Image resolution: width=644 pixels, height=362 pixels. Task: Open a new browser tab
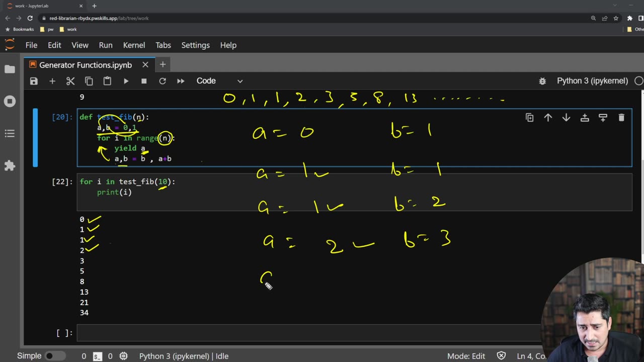click(94, 6)
